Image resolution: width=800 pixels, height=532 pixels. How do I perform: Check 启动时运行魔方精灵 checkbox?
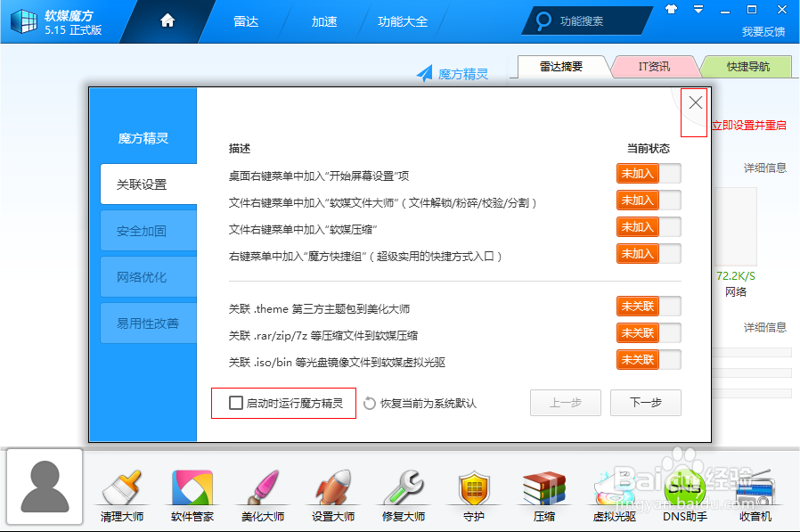[236, 403]
